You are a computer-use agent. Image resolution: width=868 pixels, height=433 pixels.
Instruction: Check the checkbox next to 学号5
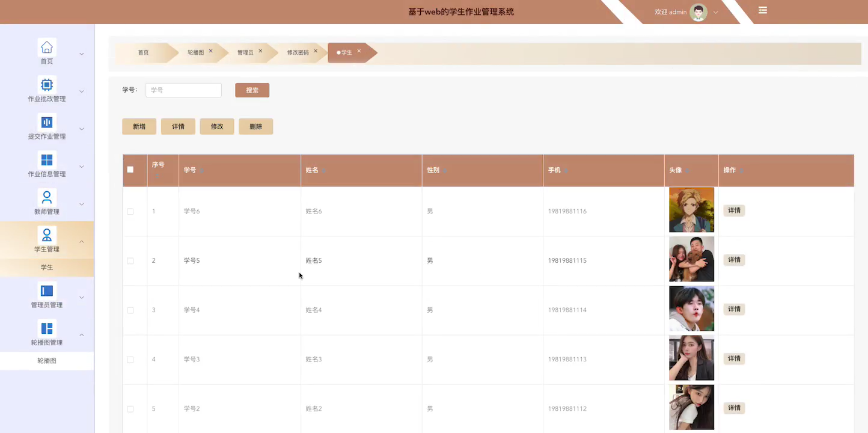[x=130, y=260]
